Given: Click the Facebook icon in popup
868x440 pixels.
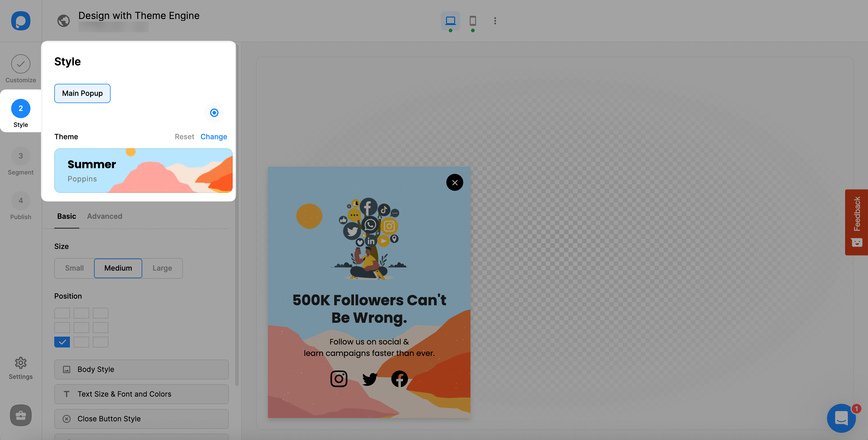Looking at the screenshot, I should [x=399, y=379].
